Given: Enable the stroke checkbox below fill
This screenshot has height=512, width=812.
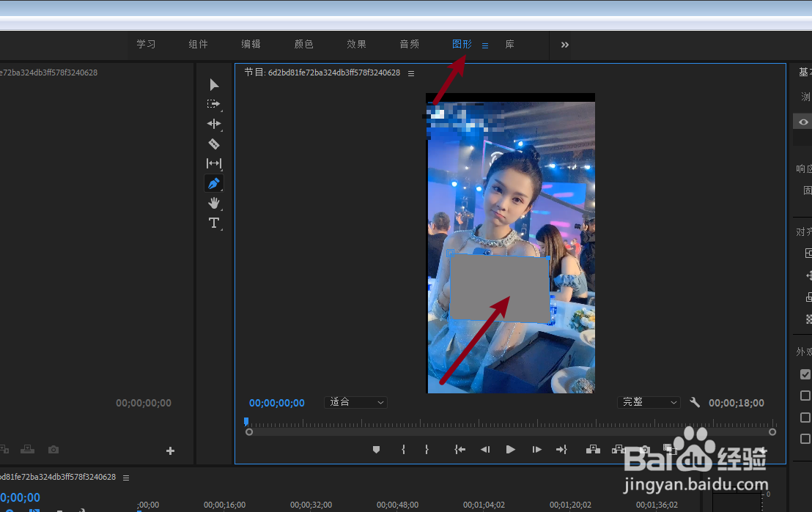Looking at the screenshot, I should 805,396.
